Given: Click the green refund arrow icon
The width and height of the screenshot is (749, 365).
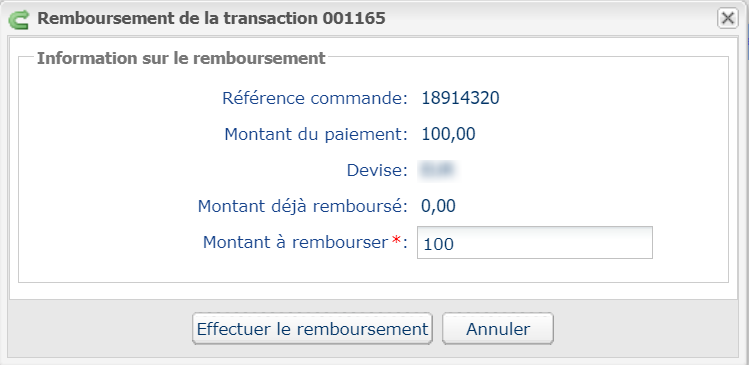Looking at the screenshot, I should 19,19.
